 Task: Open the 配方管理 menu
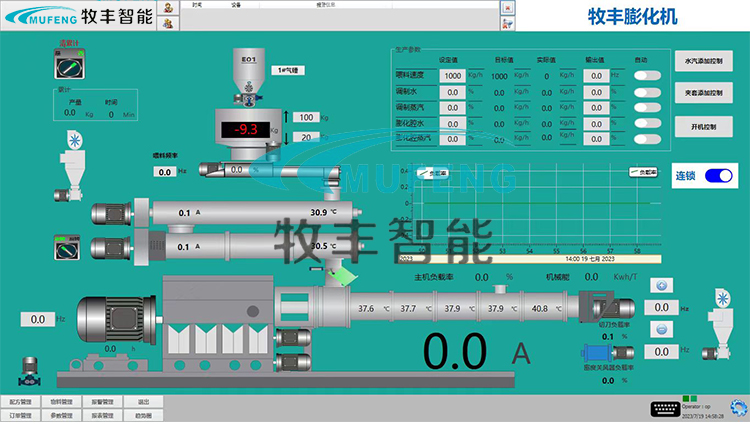(21, 401)
